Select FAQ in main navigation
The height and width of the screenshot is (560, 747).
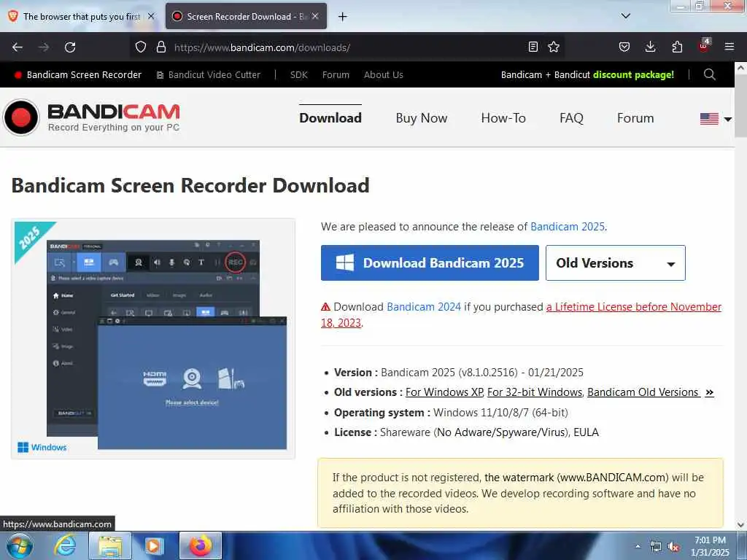tap(571, 117)
